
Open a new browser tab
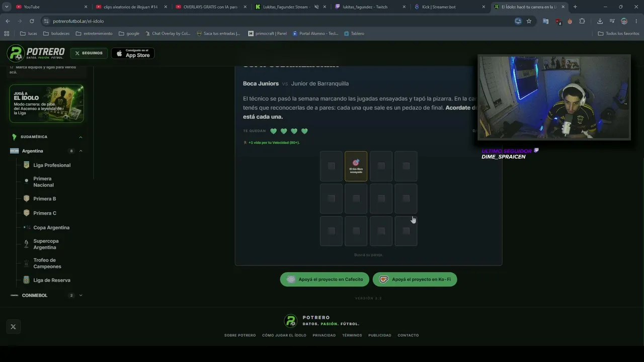[x=575, y=7]
